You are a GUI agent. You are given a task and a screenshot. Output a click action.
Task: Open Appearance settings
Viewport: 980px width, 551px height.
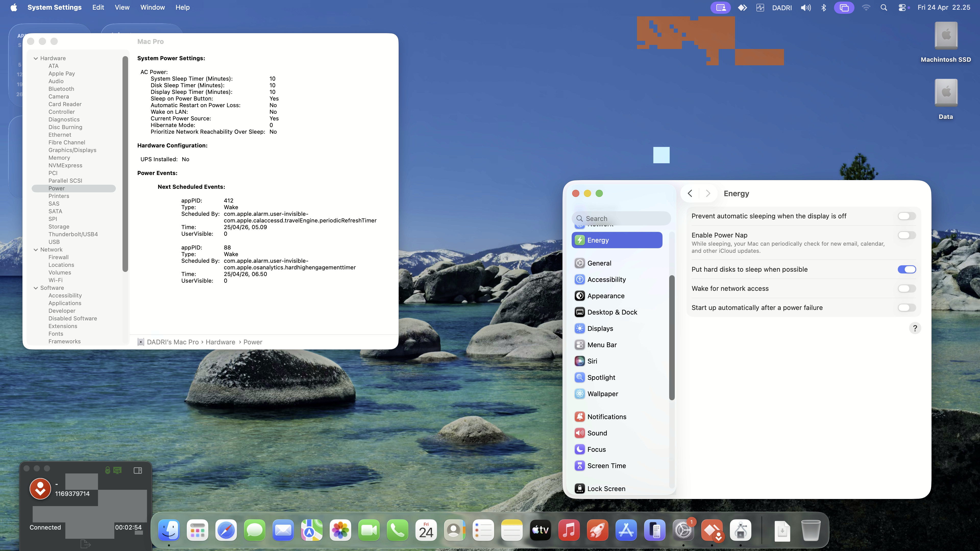click(x=617, y=296)
